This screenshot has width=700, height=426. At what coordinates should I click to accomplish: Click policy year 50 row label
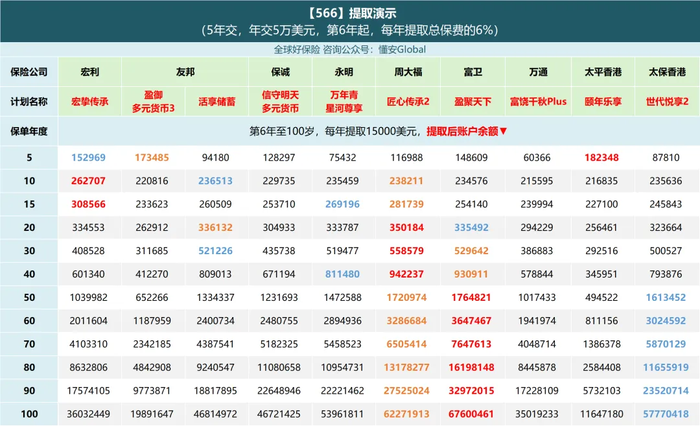click(29, 297)
